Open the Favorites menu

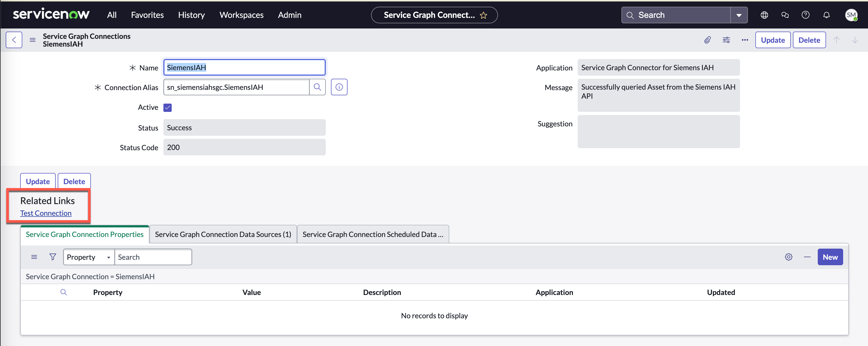click(x=147, y=15)
